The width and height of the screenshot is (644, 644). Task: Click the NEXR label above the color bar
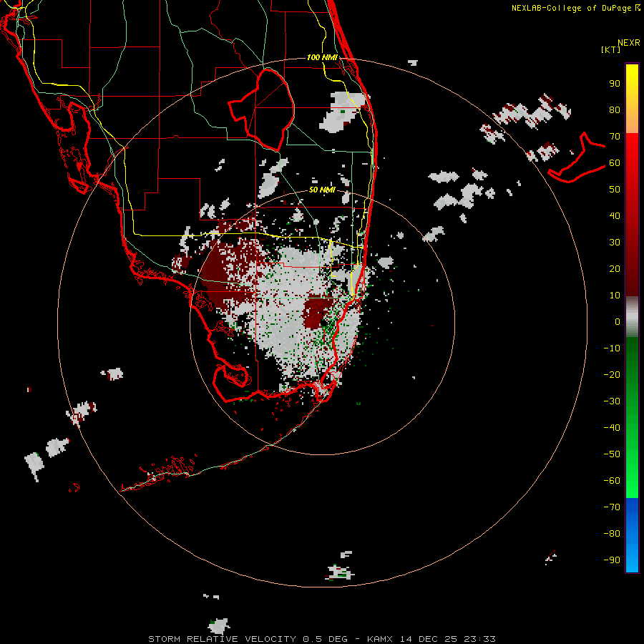pyautogui.click(x=628, y=43)
